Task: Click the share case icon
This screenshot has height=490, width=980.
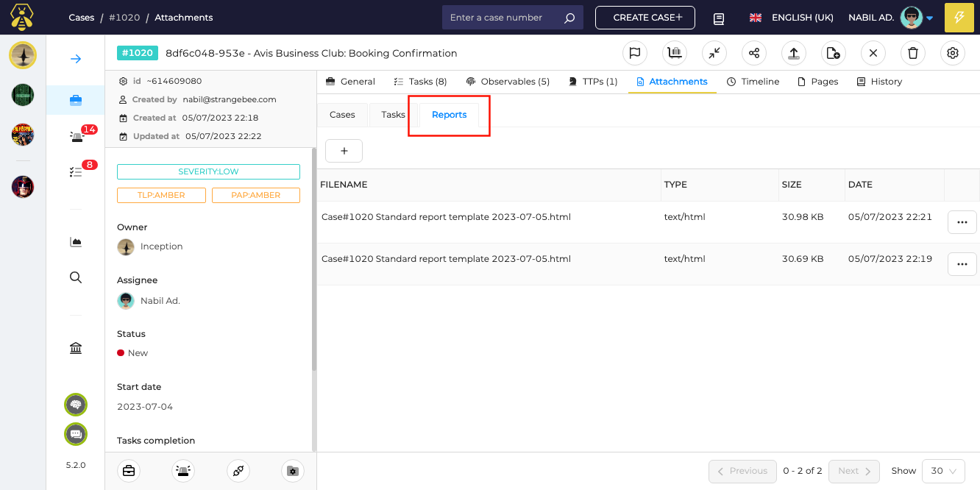Action: coord(754,53)
